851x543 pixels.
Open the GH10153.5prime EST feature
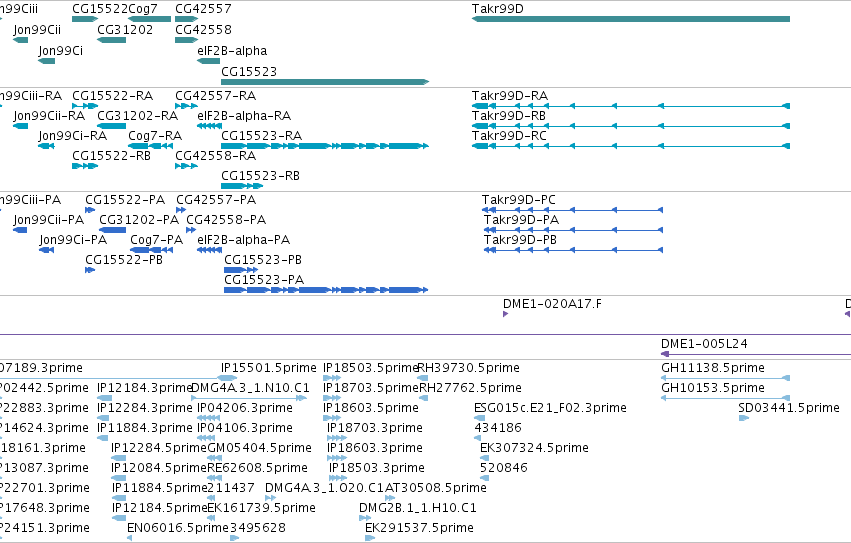click(x=726, y=398)
